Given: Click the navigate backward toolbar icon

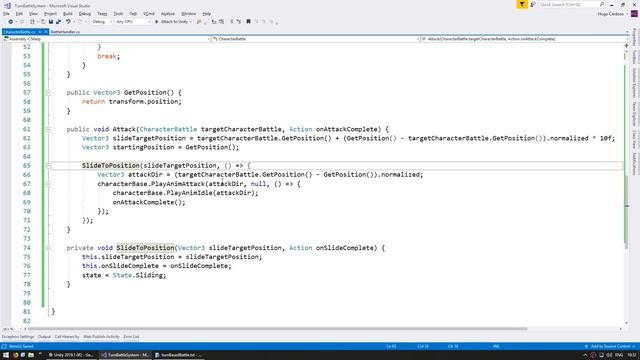Looking at the screenshot, I should click(11, 22).
